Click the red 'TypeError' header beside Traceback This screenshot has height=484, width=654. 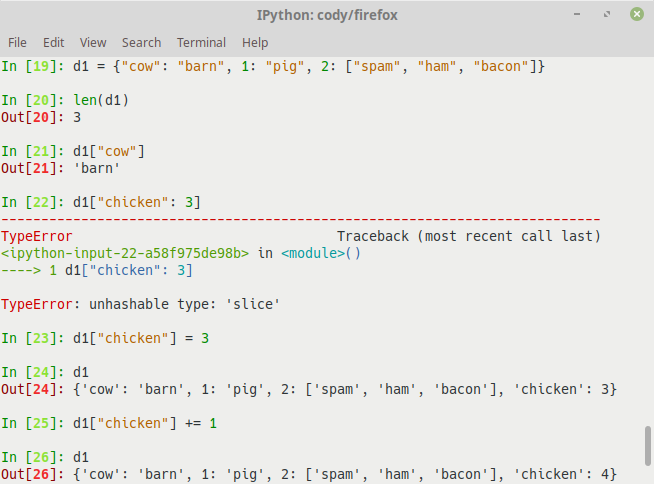[x=37, y=236]
